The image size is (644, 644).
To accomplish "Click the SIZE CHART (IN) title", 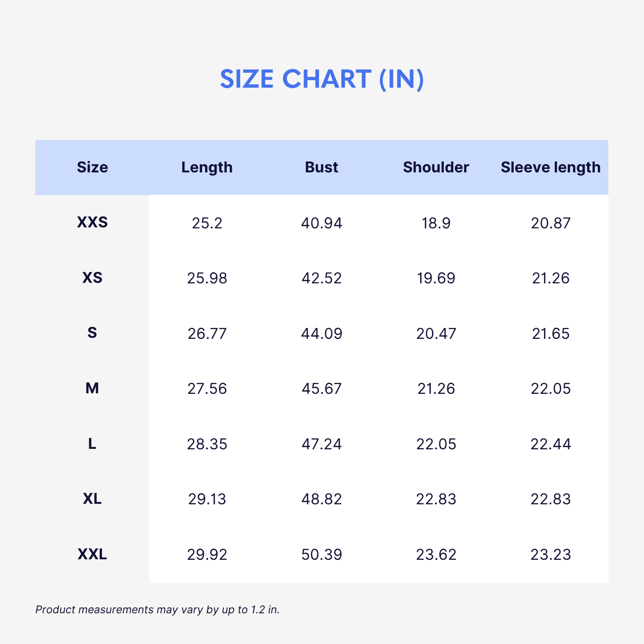I will (x=322, y=79).
